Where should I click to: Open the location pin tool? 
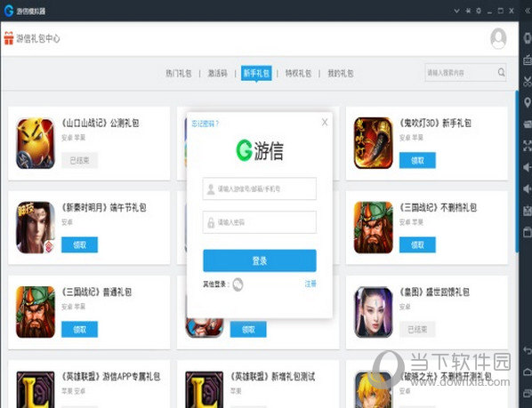point(528,103)
